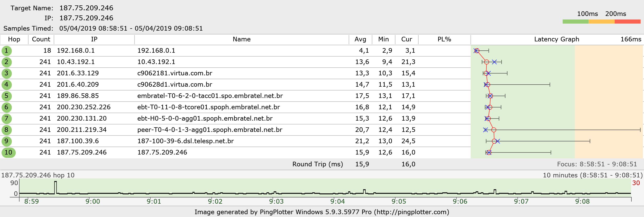The height and width of the screenshot is (217, 644).
Task: Select the hop 4 green circle
Action: coord(6,85)
